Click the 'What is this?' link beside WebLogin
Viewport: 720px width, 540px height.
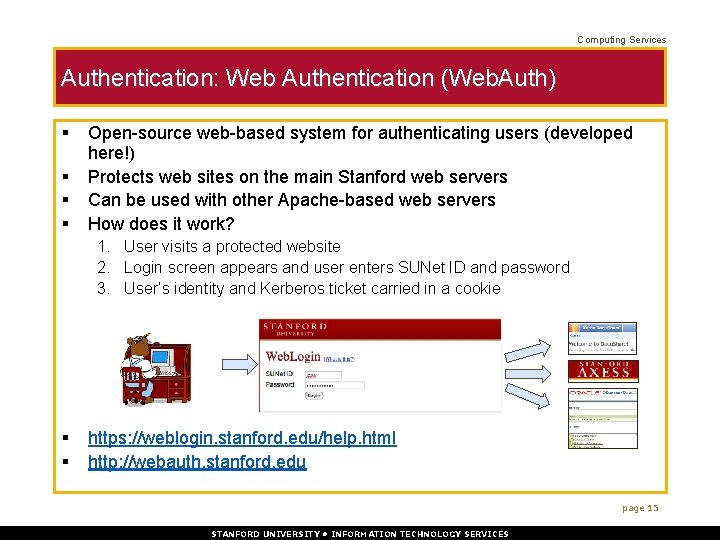pyautogui.click(x=339, y=359)
